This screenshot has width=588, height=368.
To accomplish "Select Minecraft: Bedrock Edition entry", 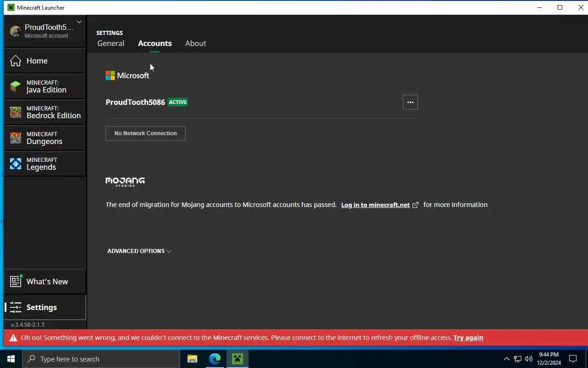I will pos(45,112).
